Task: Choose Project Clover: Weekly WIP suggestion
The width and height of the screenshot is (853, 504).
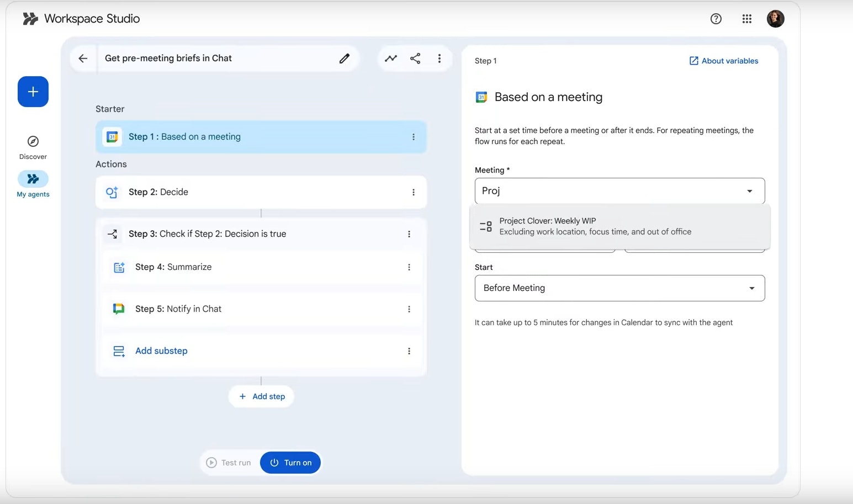Action: 619,226
